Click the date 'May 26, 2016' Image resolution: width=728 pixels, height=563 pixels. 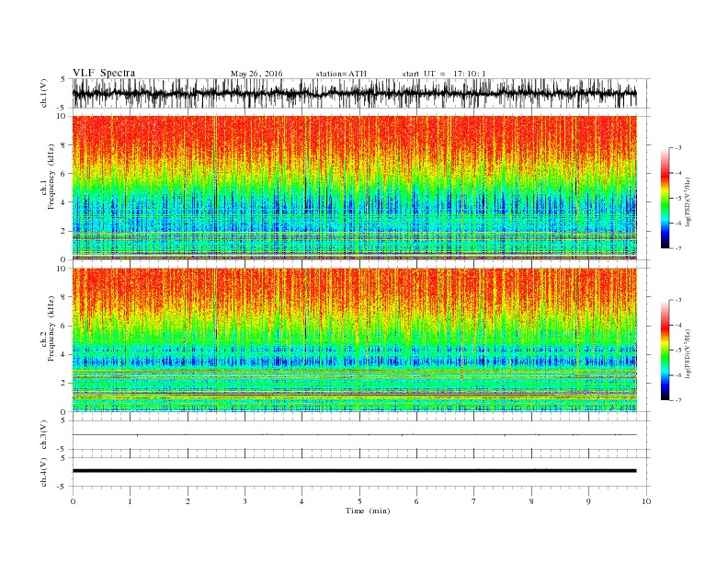coord(256,74)
